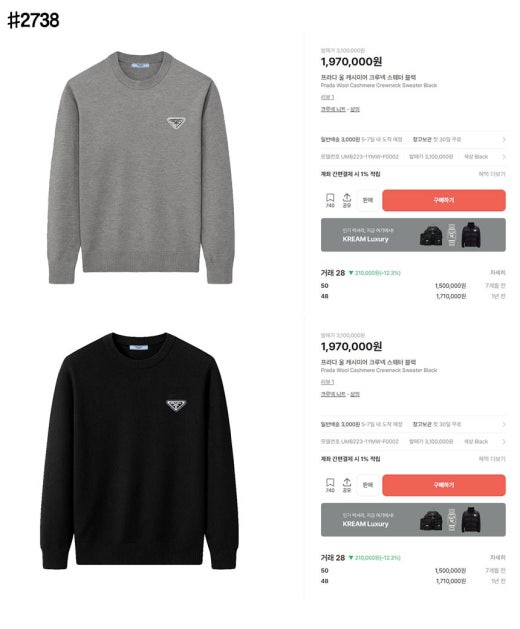Image resolution: width=520 pixels, height=629 pixels.
Task: Click the bookmark icon on the lower listing
Action: [330, 483]
